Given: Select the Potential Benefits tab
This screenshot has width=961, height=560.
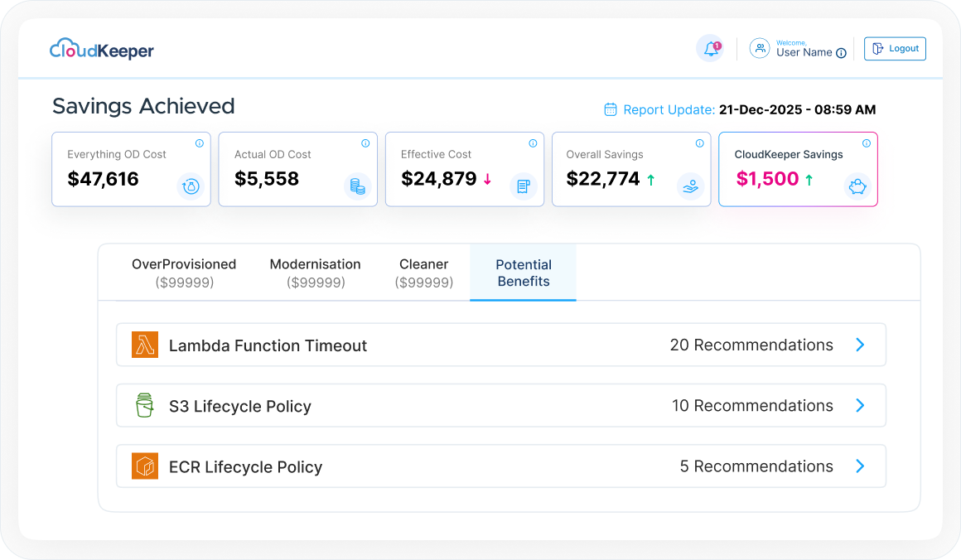Looking at the screenshot, I should 524,273.
